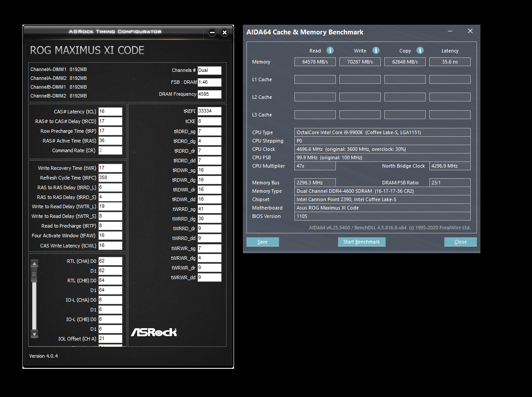This screenshot has width=532, height=397.
Task: Click the Close button in AIDA64
Action: (461, 242)
